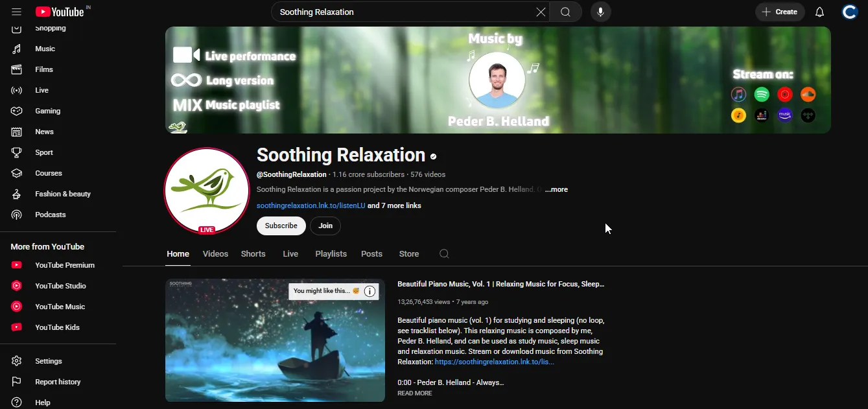Click the verified badge beside channel name
This screenshot has width=868, height=409.
click(433, 156)
